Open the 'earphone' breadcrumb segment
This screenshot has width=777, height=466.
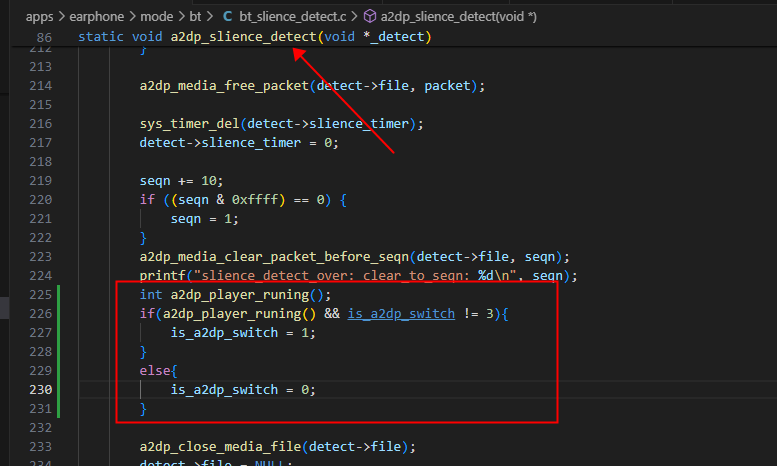[97, 16]
